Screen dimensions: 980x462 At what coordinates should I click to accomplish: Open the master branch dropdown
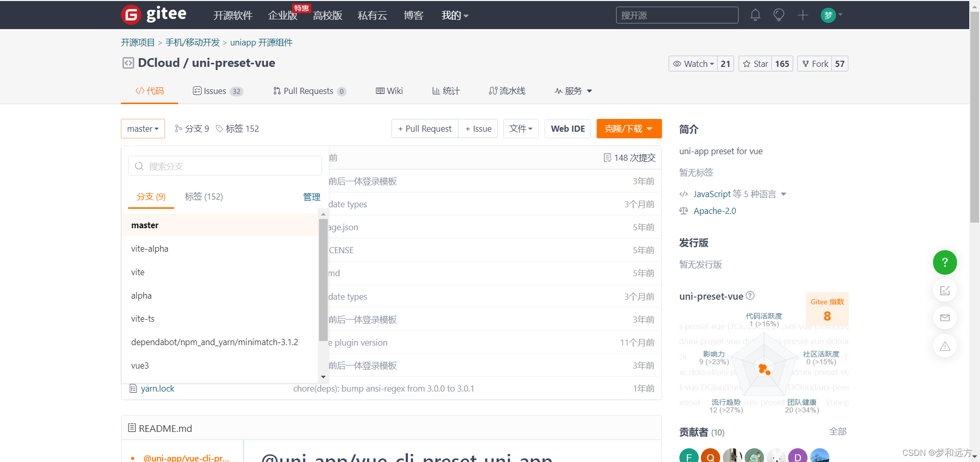coord(143,129)
